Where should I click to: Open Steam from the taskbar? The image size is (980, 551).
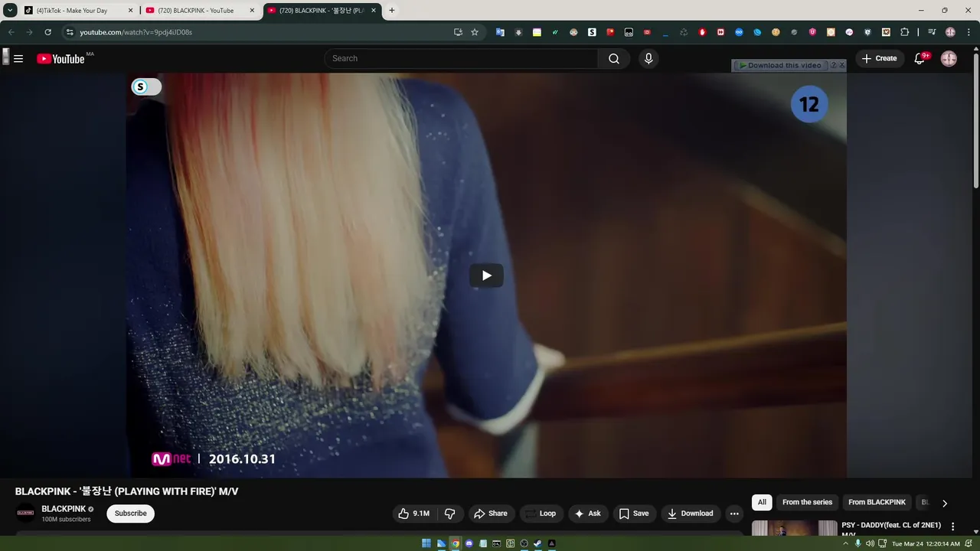tap(537, 543)
